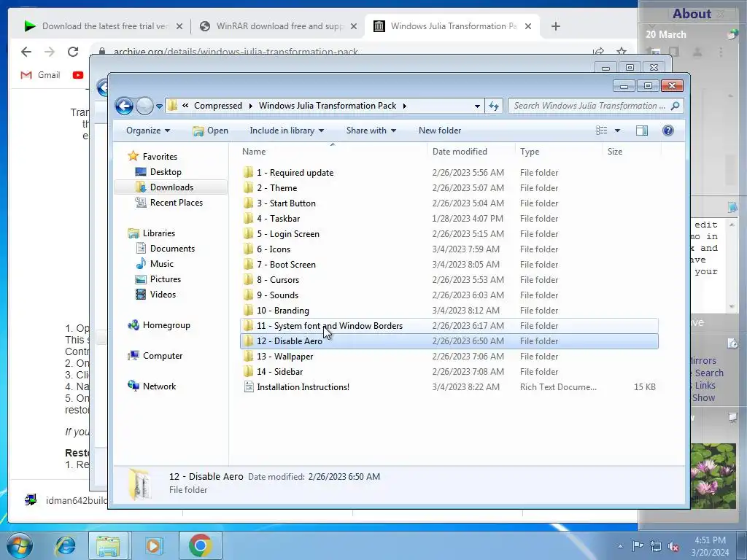
Task: Open the Include in library menu
Action: click(287, 131)
